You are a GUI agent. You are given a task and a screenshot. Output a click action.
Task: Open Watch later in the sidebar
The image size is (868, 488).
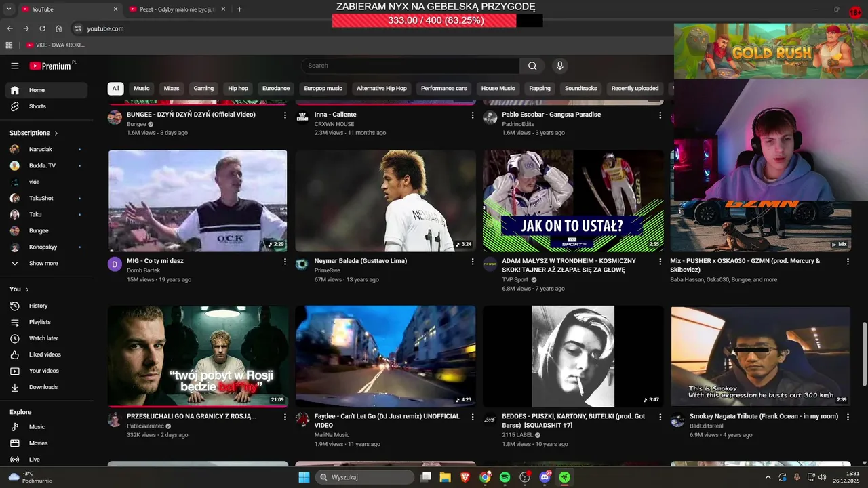[x=46, y=338]
